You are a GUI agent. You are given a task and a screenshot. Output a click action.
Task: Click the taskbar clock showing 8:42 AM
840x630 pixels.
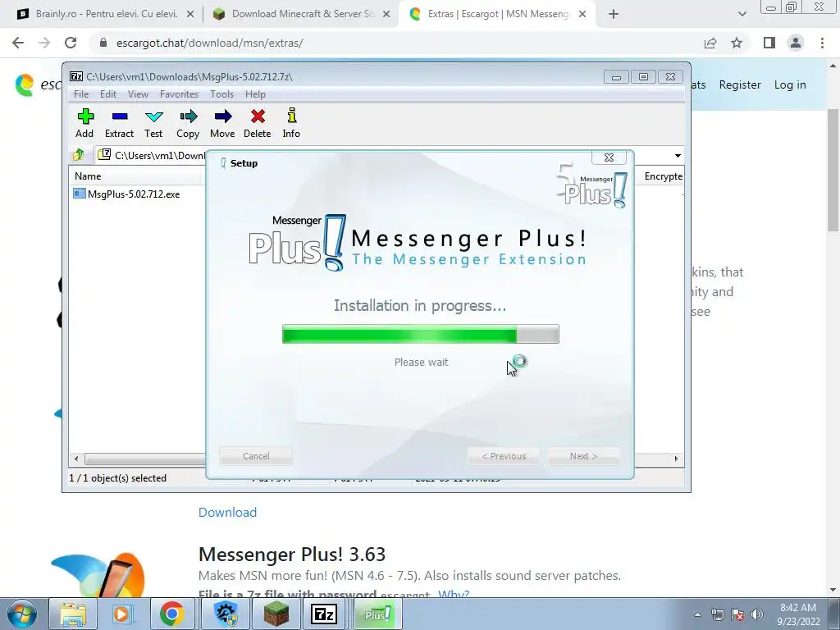pyautogui.click(x=798, y=614)
